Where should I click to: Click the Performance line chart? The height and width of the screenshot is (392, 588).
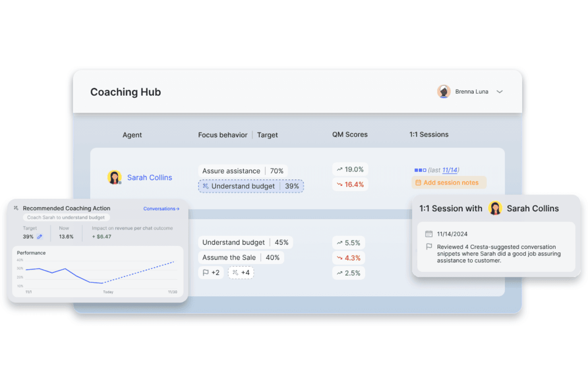point(98,272)
